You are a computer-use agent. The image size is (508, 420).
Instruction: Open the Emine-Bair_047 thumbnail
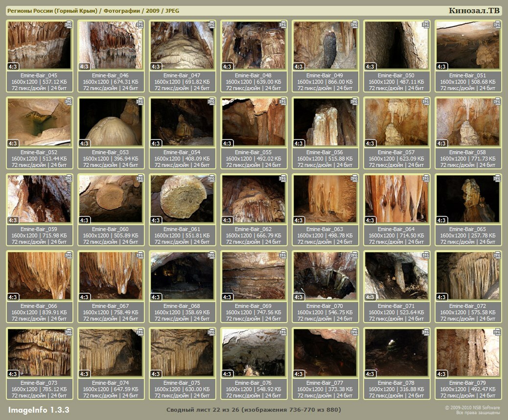click(182, 45)
